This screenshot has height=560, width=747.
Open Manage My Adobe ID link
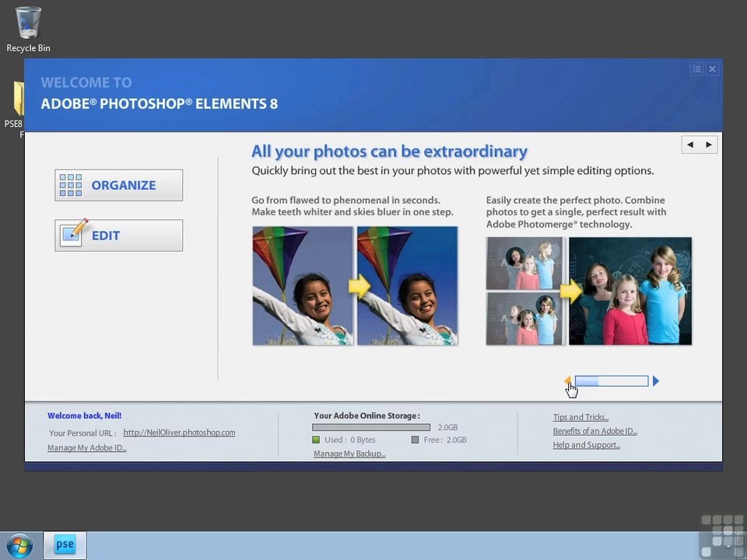(86, 448)
